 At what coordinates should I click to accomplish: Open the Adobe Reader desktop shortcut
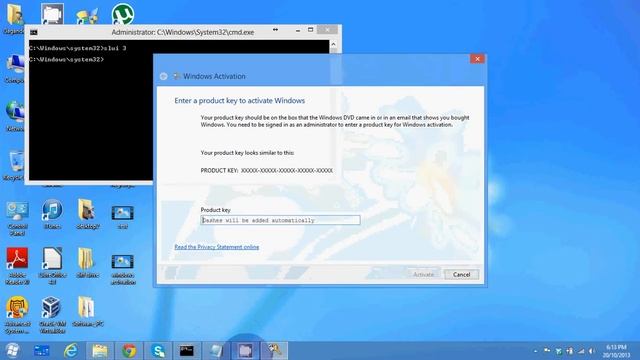pos(17,266)
